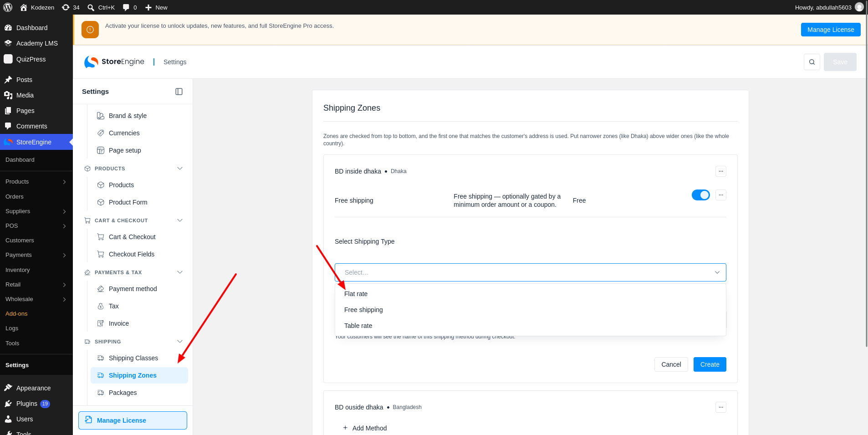
Task: Click the StoreEngine logo in header
Action: click(114, 62)
